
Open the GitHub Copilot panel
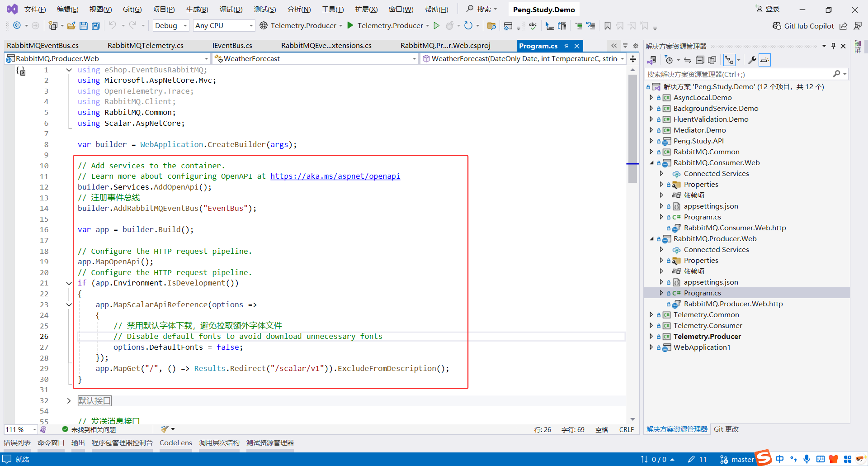coord(803,26)
